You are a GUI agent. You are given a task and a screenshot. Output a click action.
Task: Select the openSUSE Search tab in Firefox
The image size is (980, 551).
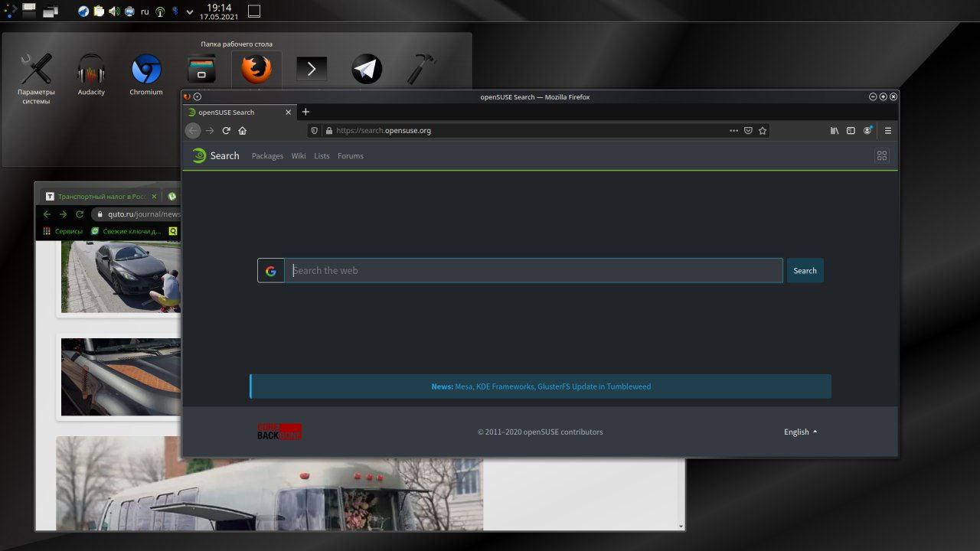click(239, 112)
